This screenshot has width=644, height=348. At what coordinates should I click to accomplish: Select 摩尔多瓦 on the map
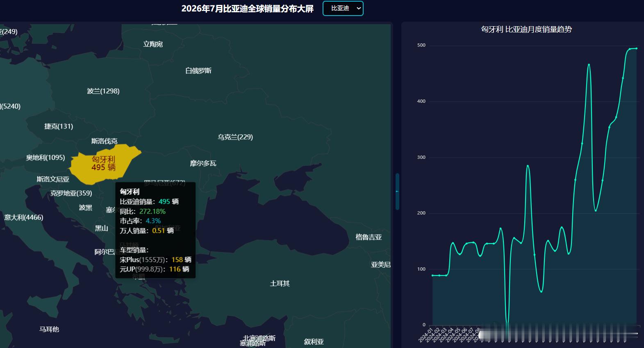(203, 163)
